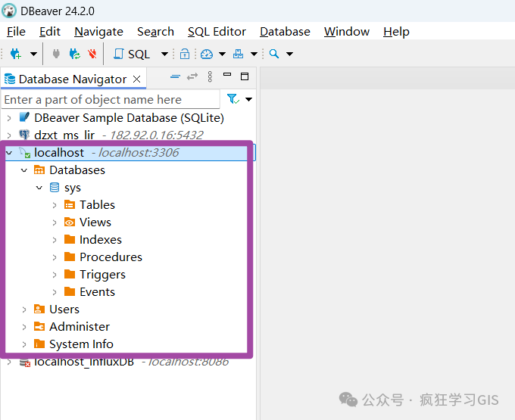Expand DBeaver Sample Database node
This screenshot has width=515, height=420.
point(9,118)
